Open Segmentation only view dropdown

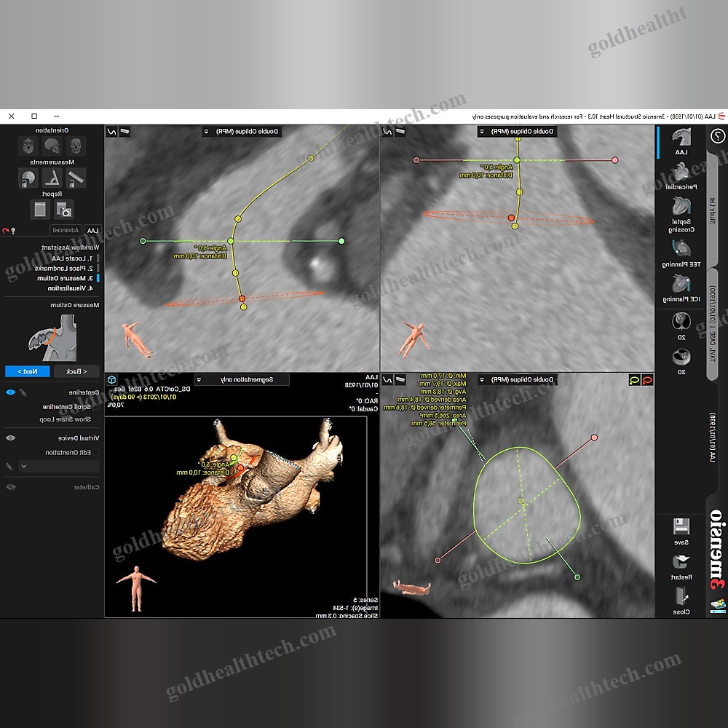(242, 380)
